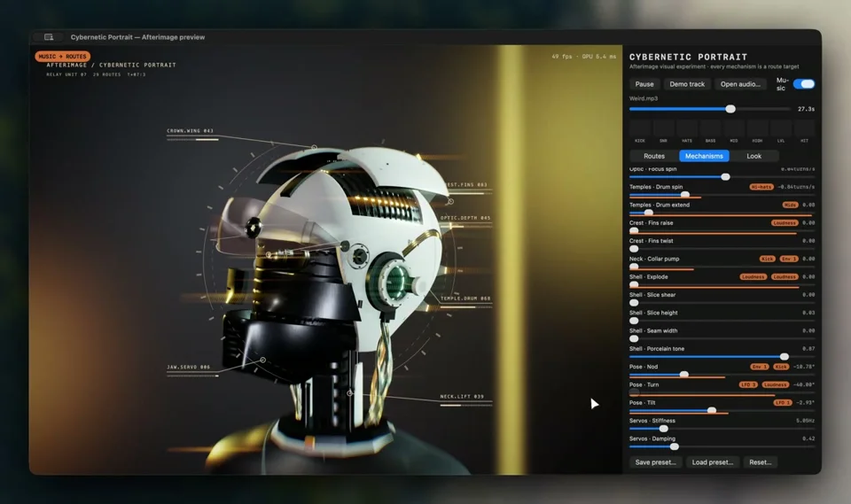Switch to the Look tab

[753, 156]
